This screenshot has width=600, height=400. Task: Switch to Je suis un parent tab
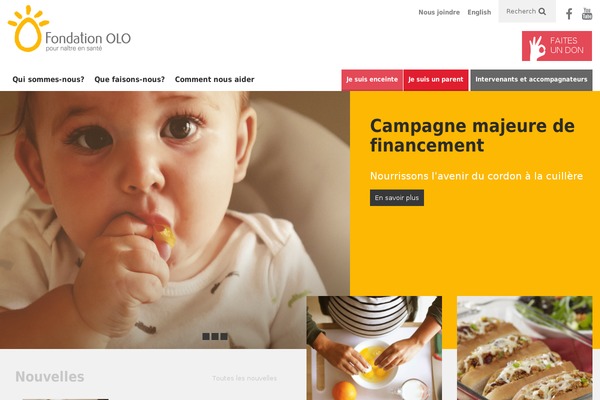[x=436, y=80]
